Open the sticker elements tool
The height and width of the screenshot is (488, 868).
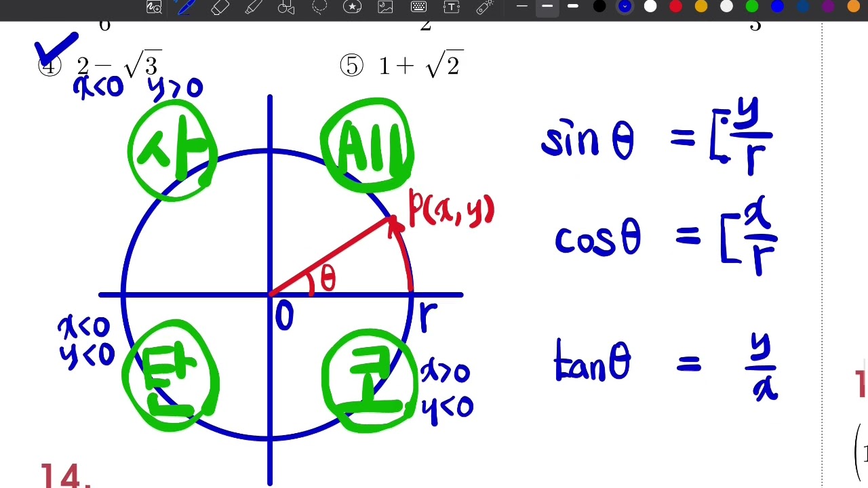coord(353,7)
